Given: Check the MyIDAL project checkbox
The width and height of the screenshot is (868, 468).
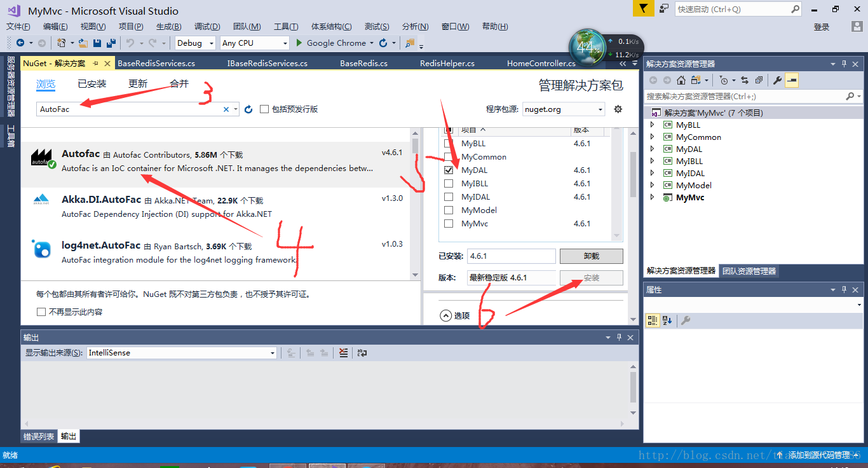Looking at the screenshot, I should (449, 197).
